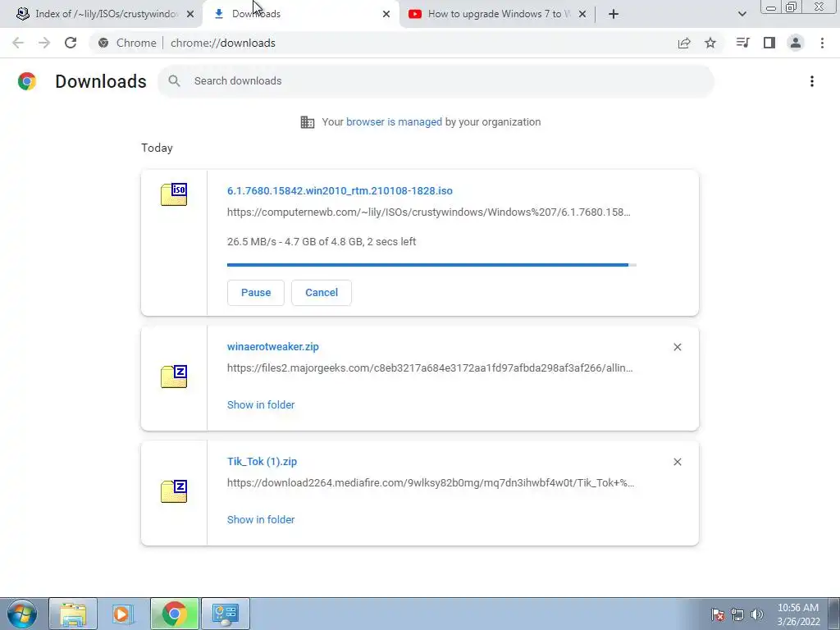840x630 pixels.
Task: Open the Tik_Tok (1).zip link
Action: click(262, 462)
